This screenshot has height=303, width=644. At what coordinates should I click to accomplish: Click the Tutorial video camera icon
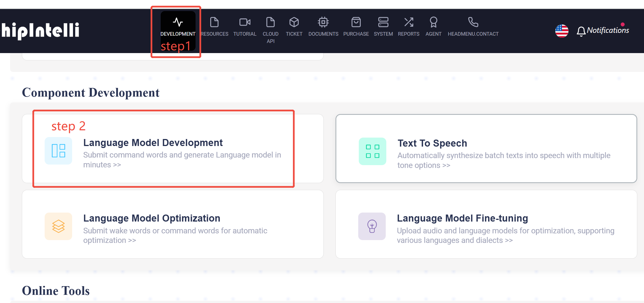245,22
